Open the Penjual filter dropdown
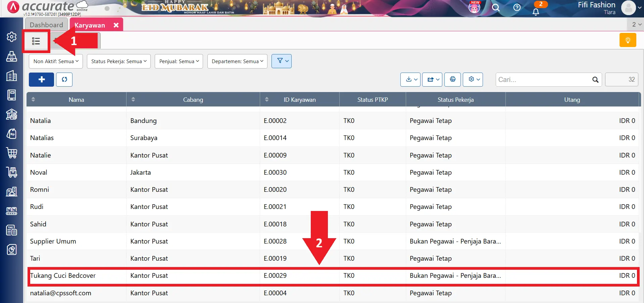This screenshot has height=303, width=644. point(179,61)
